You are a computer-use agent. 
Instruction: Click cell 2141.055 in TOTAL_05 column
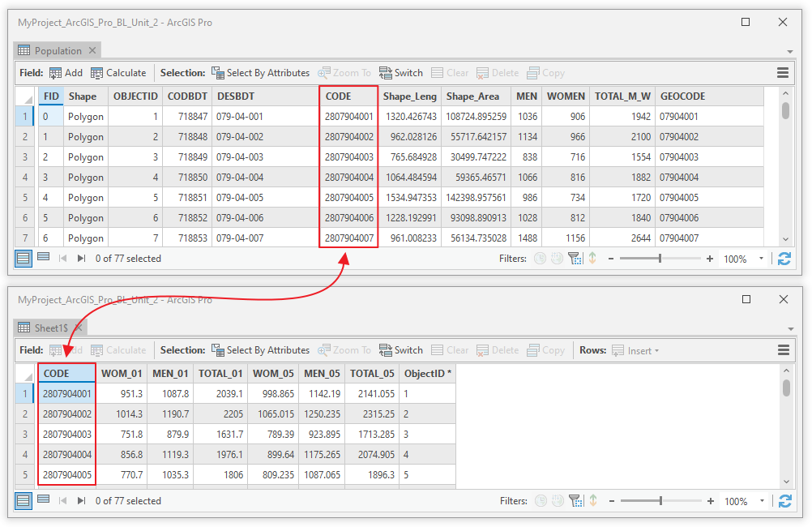pos(372,394)
